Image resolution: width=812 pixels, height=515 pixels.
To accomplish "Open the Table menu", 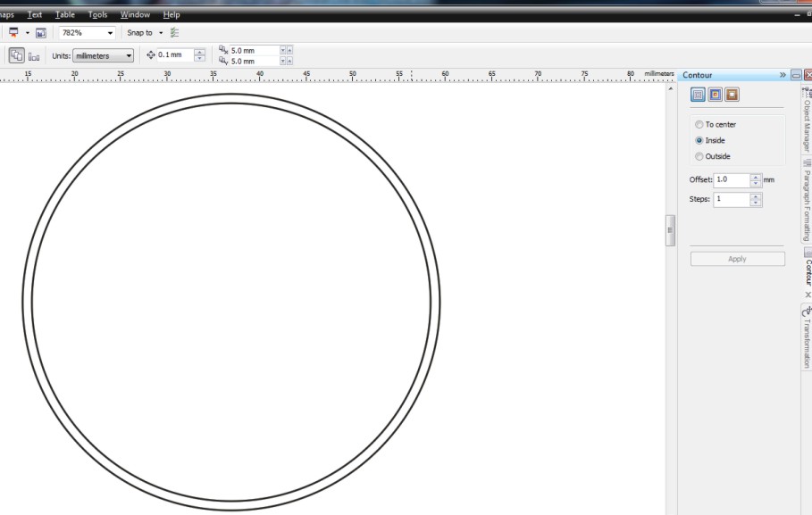I will point(64,14).
